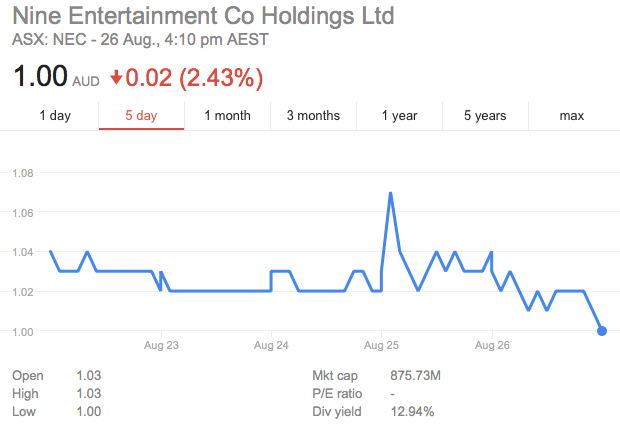Click the red down arrow price change icon
Screen dimensions: 620x436
pos(116,77)
